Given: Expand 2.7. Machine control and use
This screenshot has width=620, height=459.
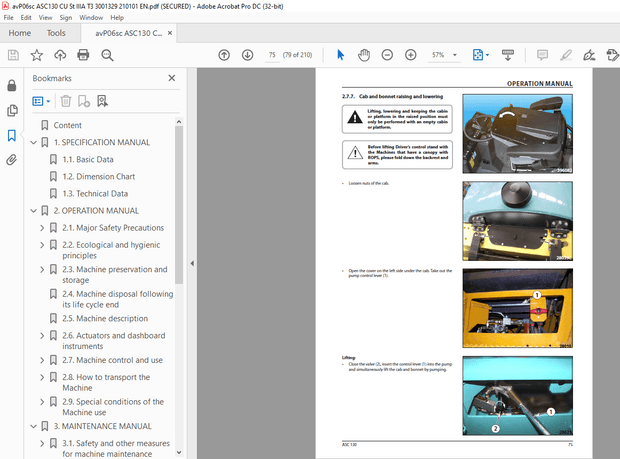Looking at the screenshot, I should click(42, 360).
